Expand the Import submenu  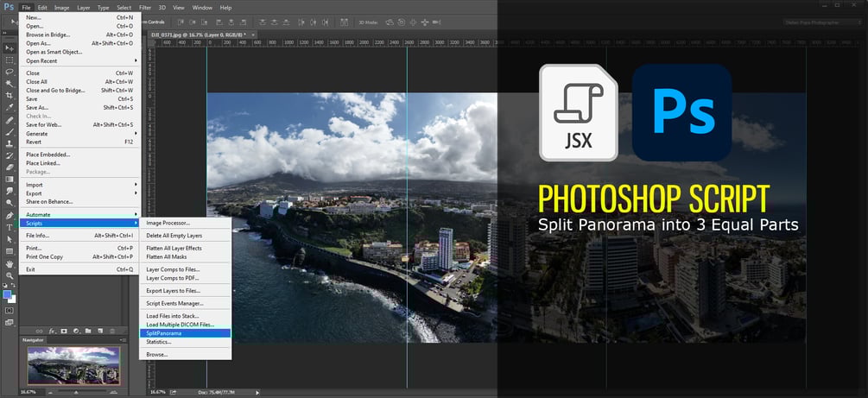(x=79, y=185)
